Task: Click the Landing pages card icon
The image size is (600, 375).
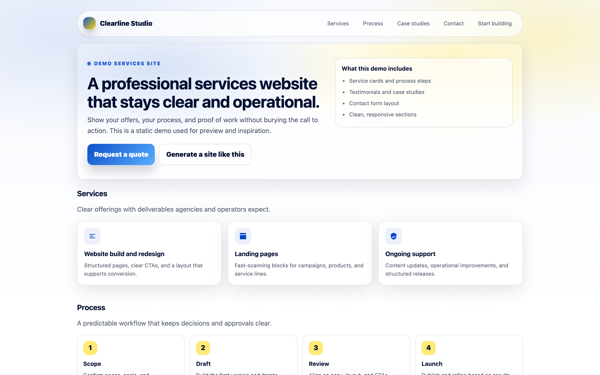Action: [x=243, y=236]
